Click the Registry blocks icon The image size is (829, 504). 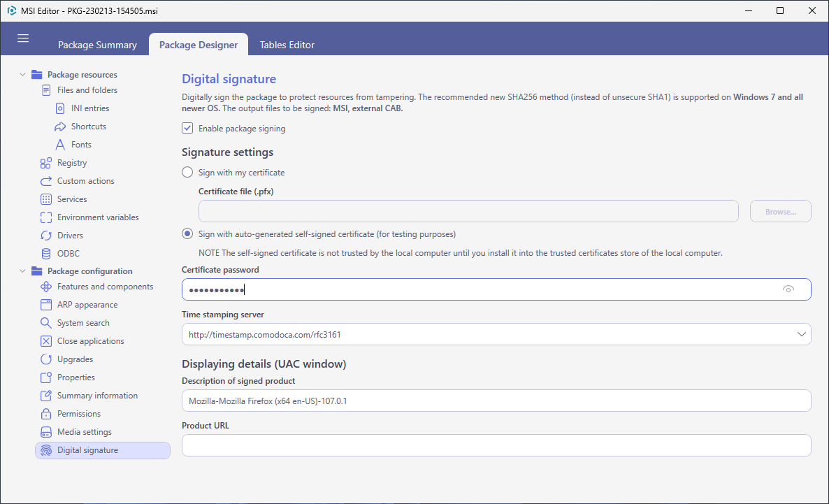coord(46,163)
